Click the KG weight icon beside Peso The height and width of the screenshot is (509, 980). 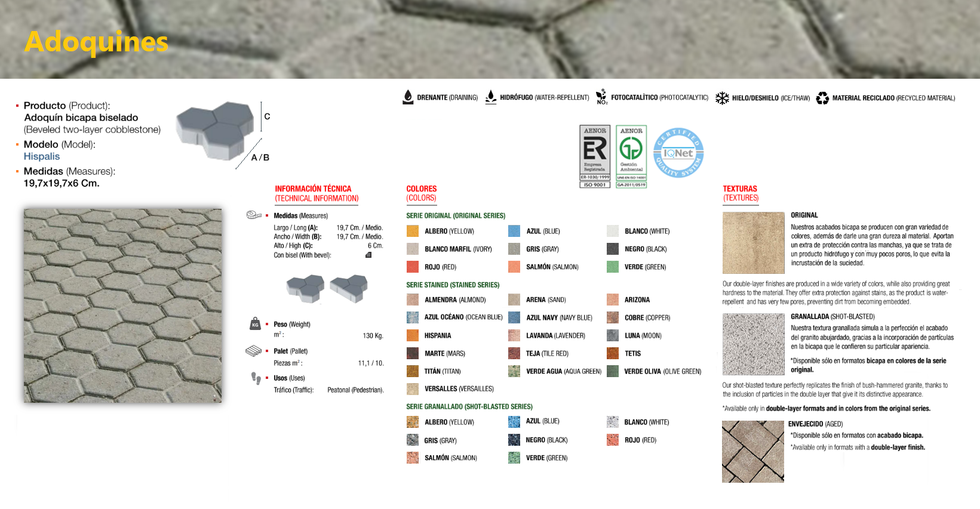coord(255,324)
